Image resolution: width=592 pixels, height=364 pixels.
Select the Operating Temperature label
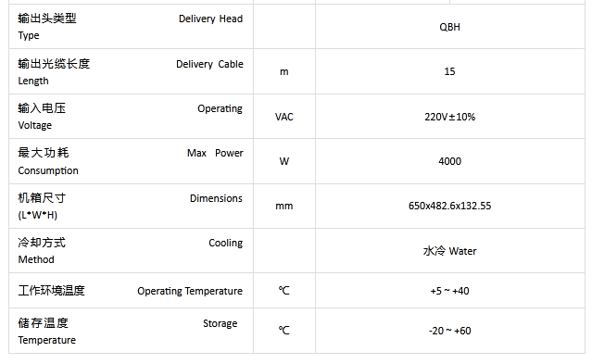click(131, 291)
